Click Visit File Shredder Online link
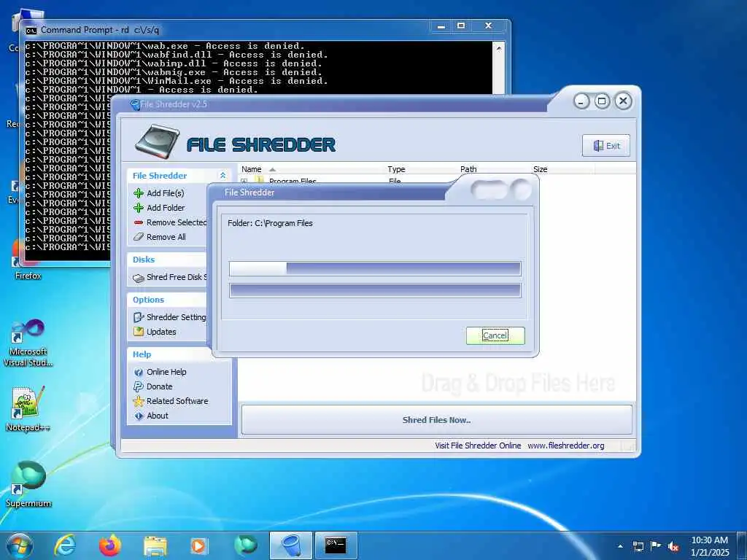The image size is (747, 560). pos(478,446)
